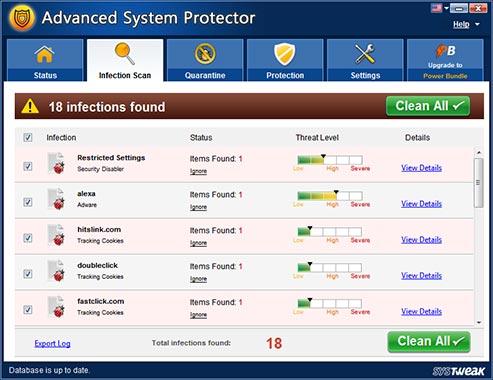Viewport: 493px width, 380px height.
Task: Click the 'Security Disabler' type label
Action: [100, 169]
